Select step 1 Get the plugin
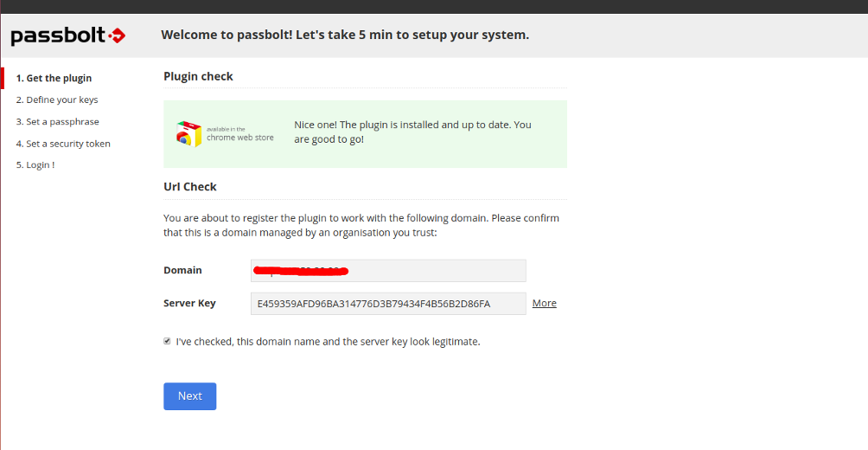 [x=54, y=78]
